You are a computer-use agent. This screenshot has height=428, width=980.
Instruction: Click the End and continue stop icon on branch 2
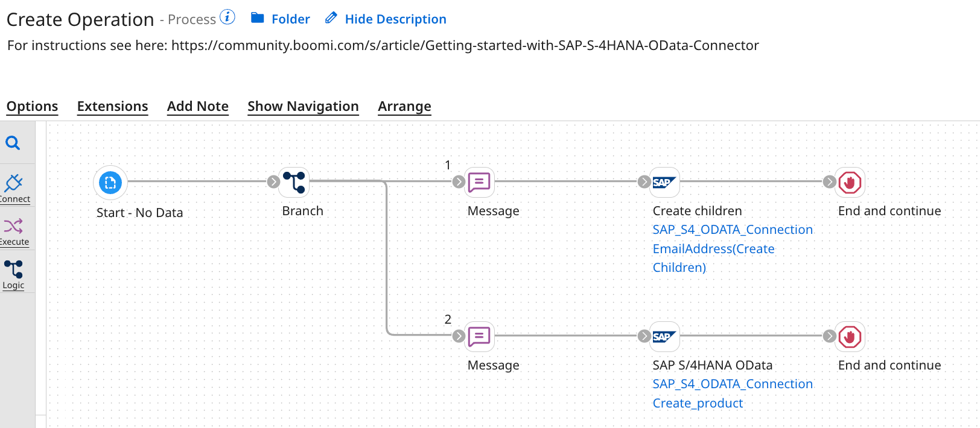pyautogui.click(x=850, y=337)
